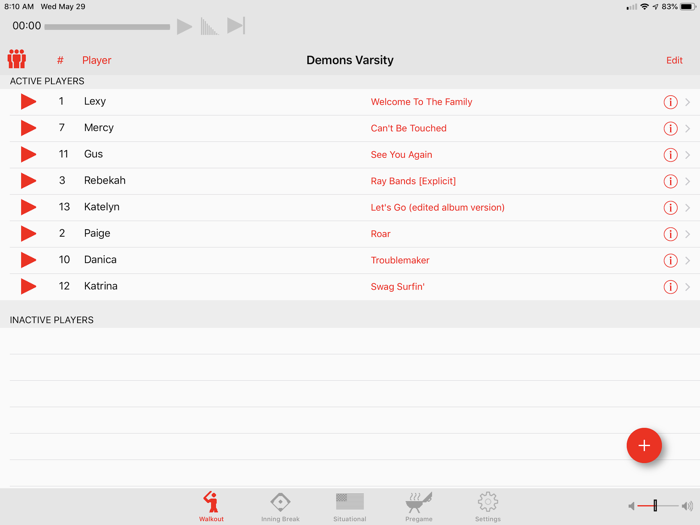Play Paige's walkout song

[28, 233]
